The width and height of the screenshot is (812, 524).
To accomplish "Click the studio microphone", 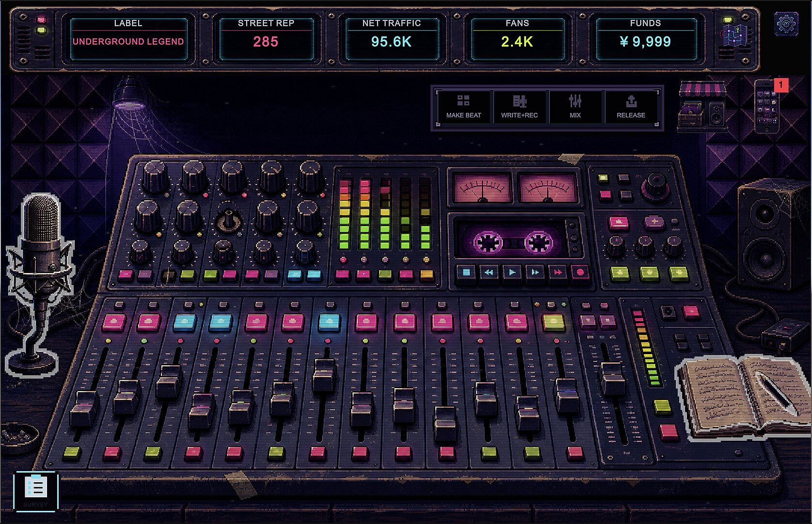I will click(40, 284).
